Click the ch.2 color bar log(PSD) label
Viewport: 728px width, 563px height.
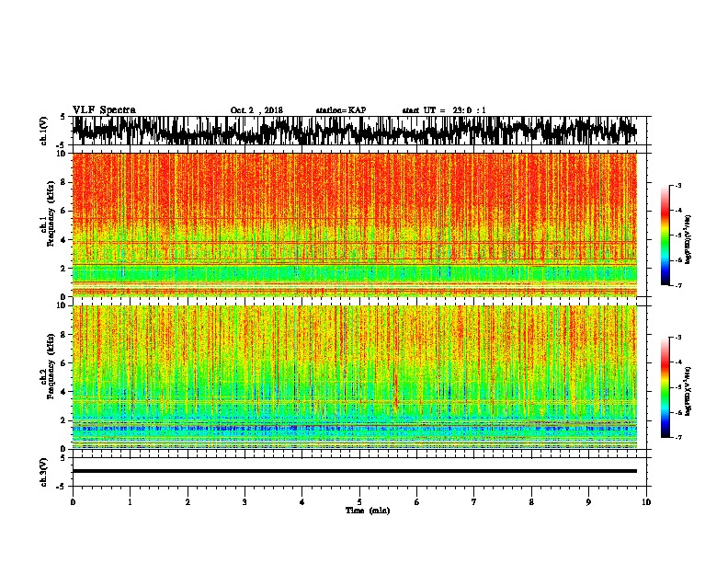(x=688, y=391)
